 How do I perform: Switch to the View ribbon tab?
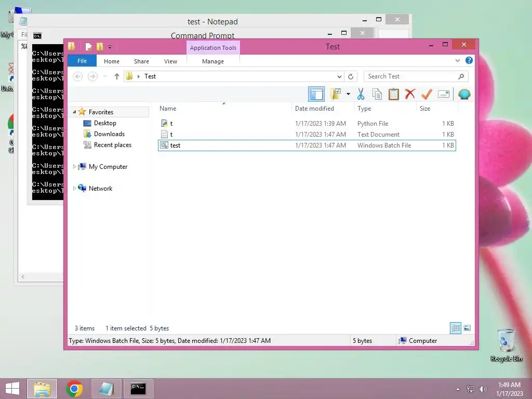tap(170, 61)
